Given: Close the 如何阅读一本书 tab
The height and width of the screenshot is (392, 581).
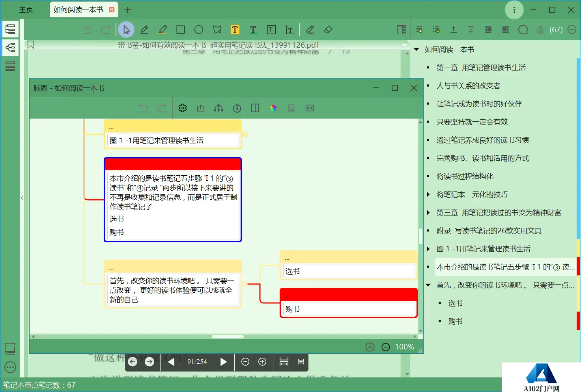Looking at the screenshot, I should coord(112,9).
